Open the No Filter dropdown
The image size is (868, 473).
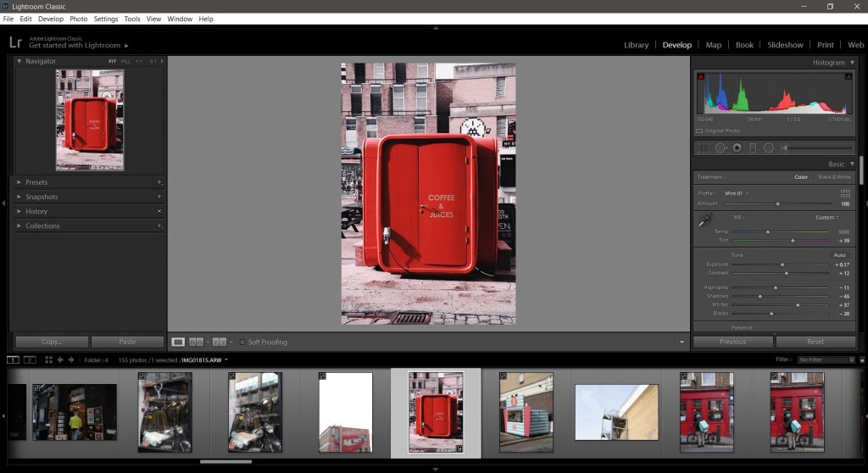click(x=826, y=360)
